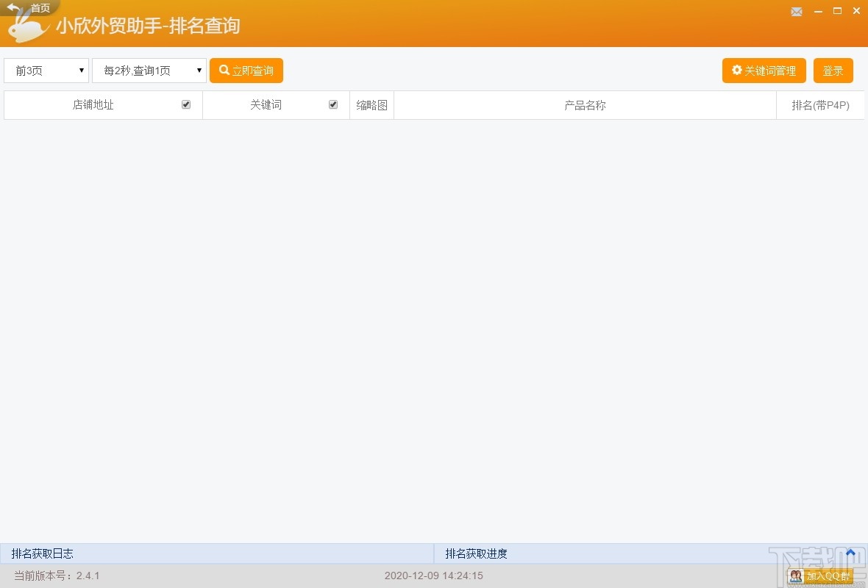This screenshot has width=868, height=588.
Task: Open the 每2秒查询1页 dropdown
Action: [149, 71]
